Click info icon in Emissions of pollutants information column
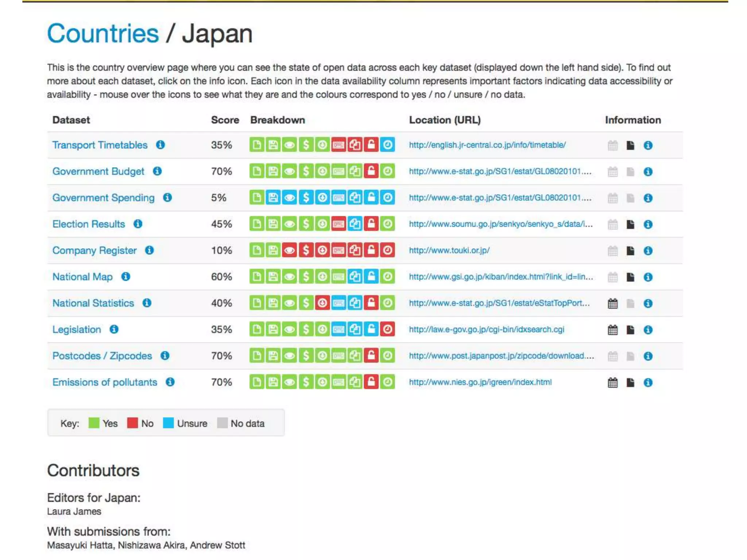This screenshot has height=560, width=747. pos(648,382)
